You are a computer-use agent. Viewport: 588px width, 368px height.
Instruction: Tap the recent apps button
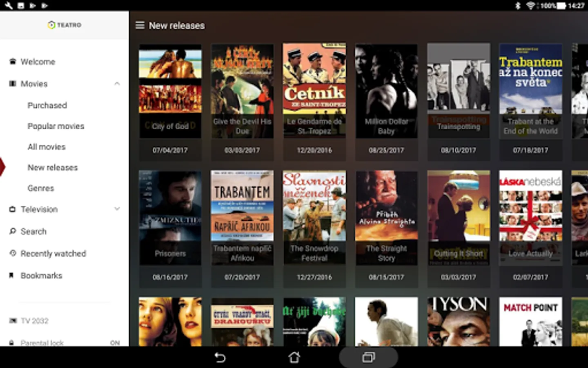pyautogui.click(x=368, y=358)
